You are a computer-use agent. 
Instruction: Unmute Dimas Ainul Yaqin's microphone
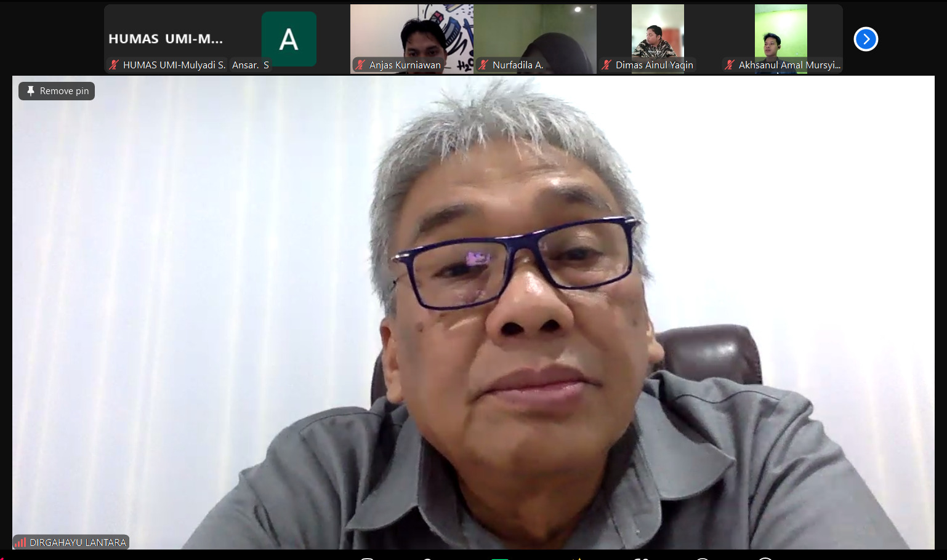pos(606,64)
